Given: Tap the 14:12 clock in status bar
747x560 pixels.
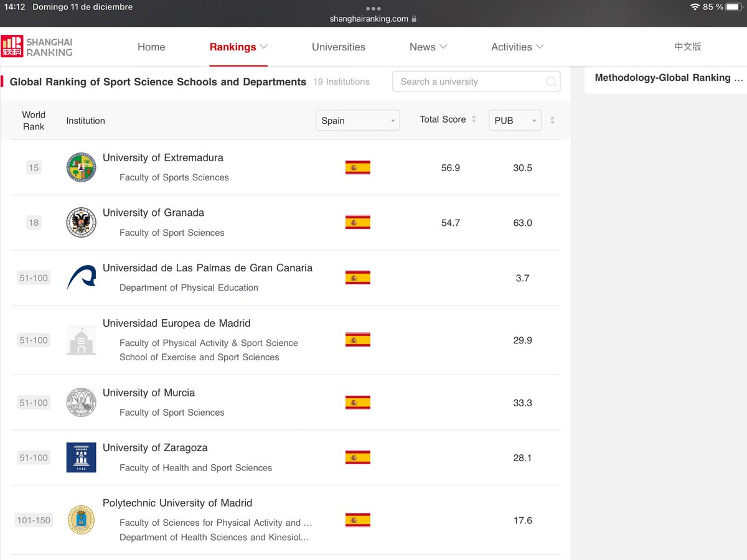Looking at the screenshot, I should click(x=14, y=7).
